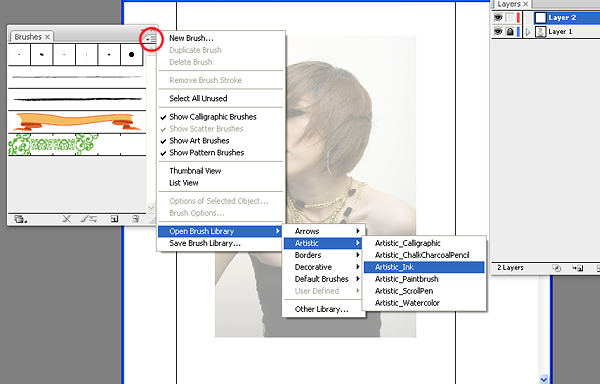The height and width of the screenshot is (384, 600).
Task: Click Layer 1 blue color indicator
Action: pos(518,32)
